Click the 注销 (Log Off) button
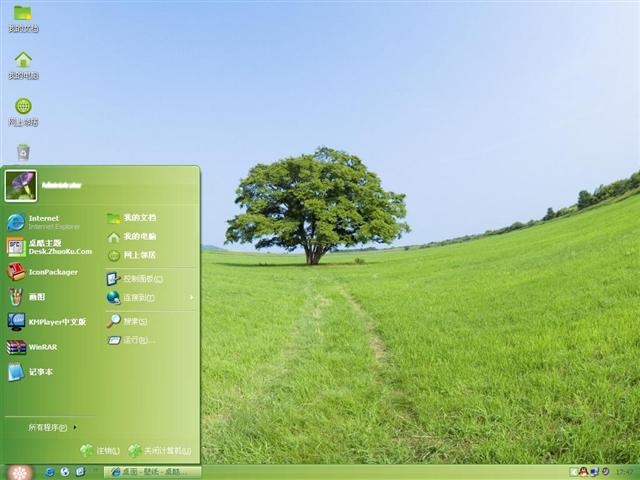Viewport: 640px width, 480px height. point(100,451)
